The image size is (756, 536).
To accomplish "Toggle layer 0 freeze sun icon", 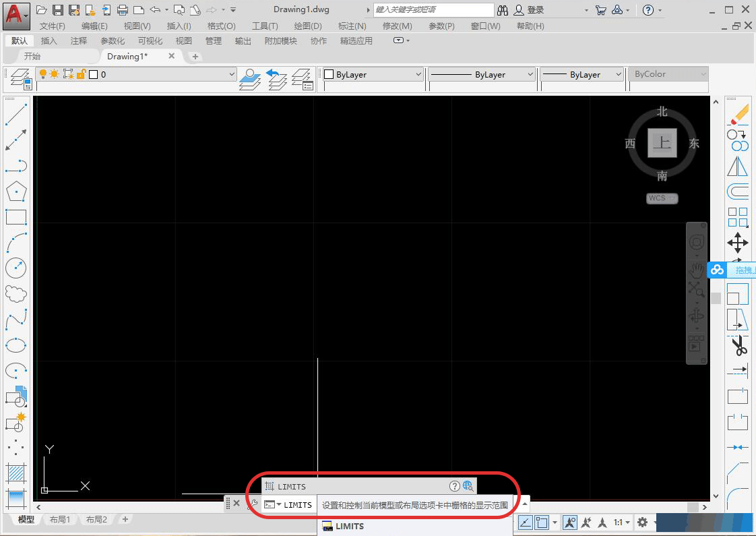I will click(54, 73).
